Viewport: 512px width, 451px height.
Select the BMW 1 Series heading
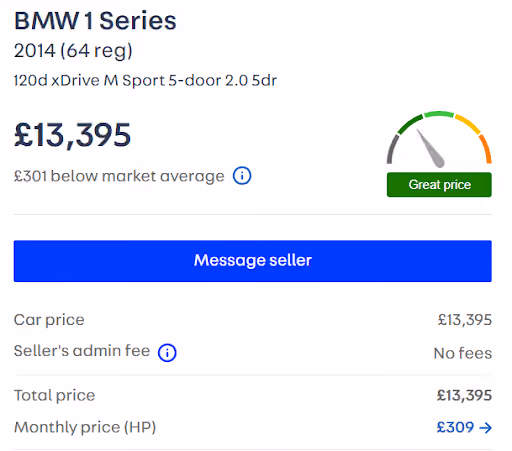click(95, 21)
